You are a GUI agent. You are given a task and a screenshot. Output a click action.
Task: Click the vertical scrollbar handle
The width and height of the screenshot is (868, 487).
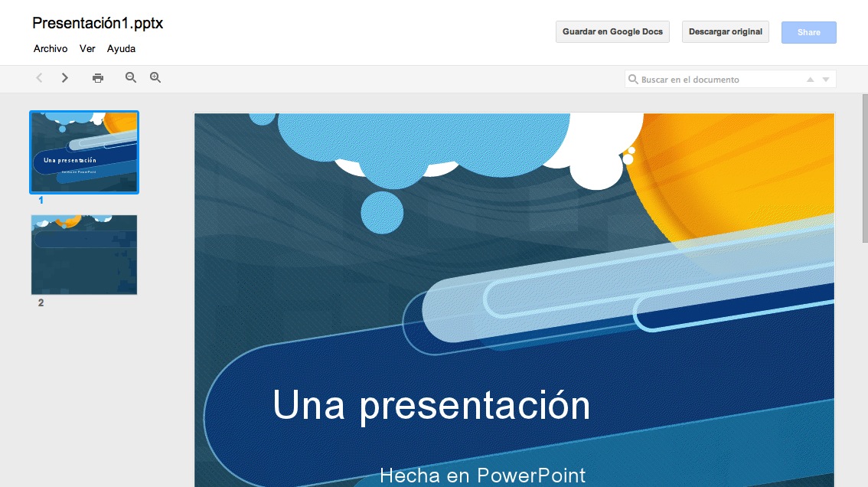[865, 168]
